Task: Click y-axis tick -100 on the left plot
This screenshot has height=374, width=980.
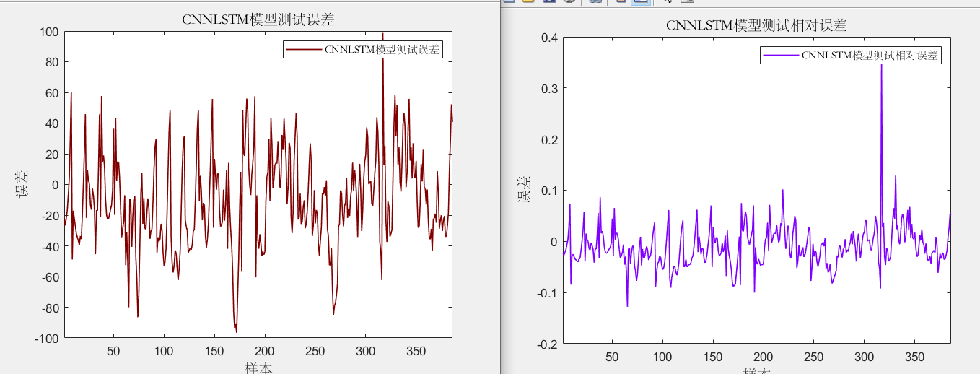Action: click(47, 339)
